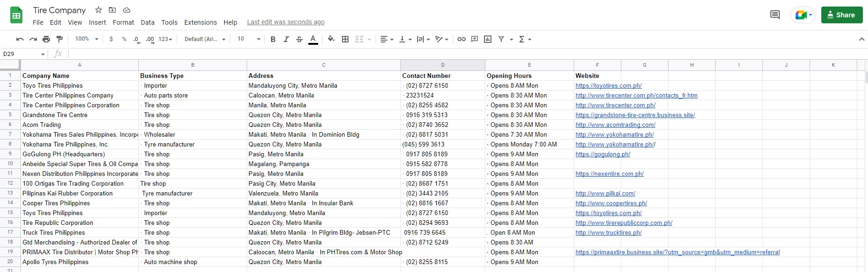
Task: Open https://gogulong.ph/ link
Action: pos(603,154)
